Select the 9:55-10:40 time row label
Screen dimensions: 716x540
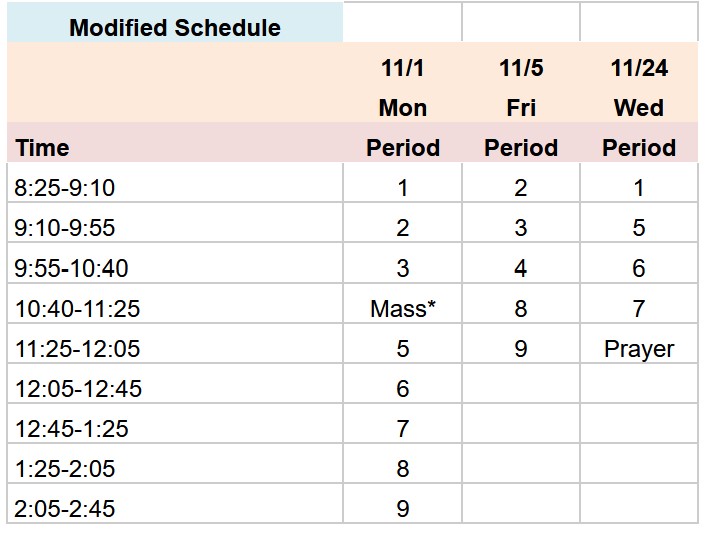coord(72,268)
